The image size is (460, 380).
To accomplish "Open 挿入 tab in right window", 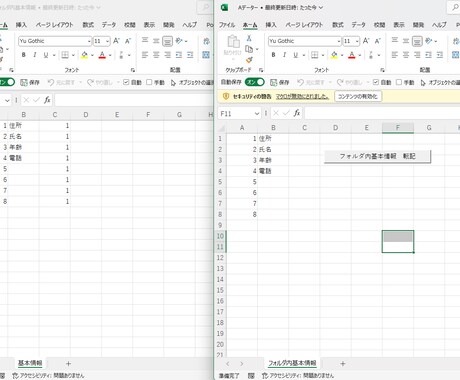I will 271,25.
